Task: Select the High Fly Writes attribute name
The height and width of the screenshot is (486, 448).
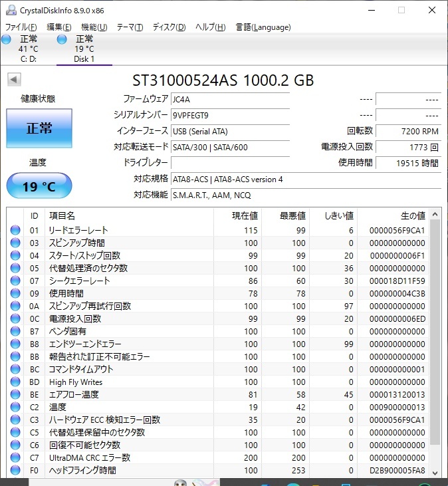Action: click(76, 382)
